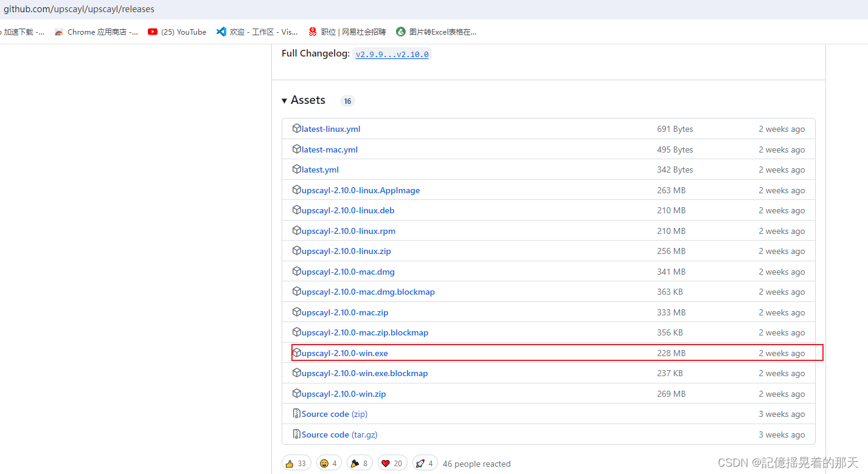The image size is (868, 474).
Task: Click package icon beside linux.deb
Action: tap(297, 210)
